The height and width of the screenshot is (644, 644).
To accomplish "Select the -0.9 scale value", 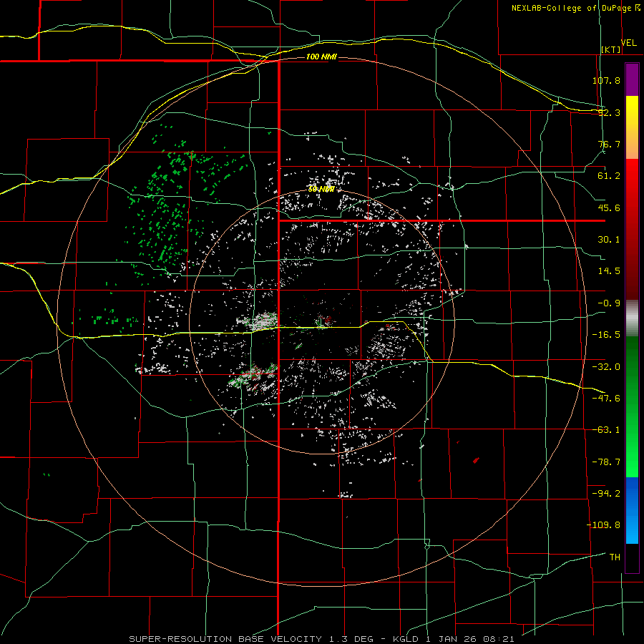I will (x=609, y=303).
